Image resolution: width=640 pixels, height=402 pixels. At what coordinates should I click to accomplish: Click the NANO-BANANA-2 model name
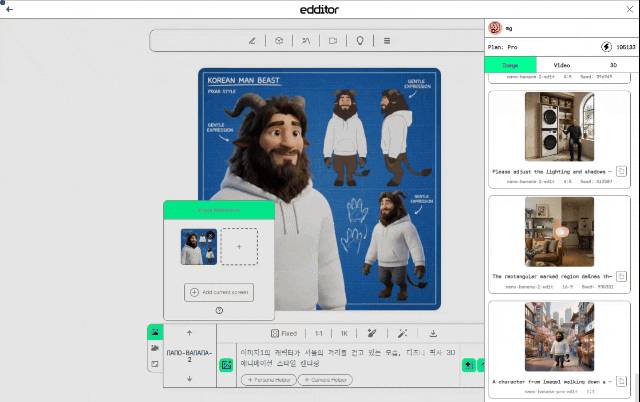pos(189,356)
